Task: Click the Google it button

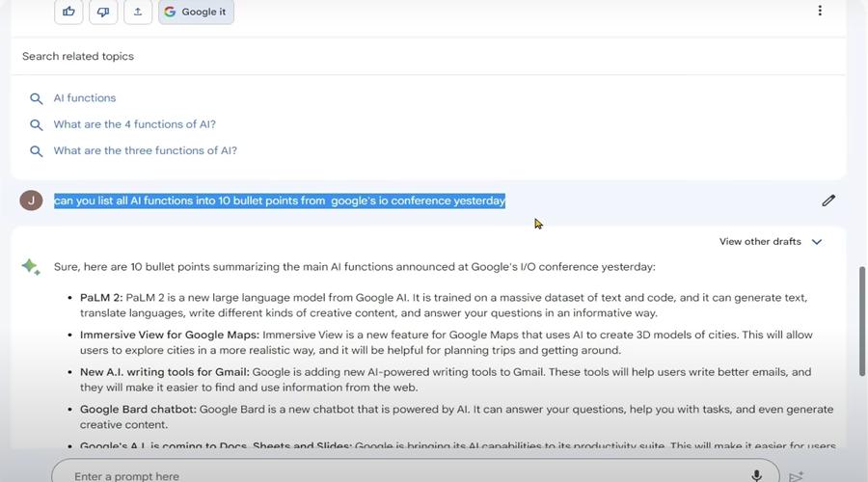Action: tap(196, 11)
